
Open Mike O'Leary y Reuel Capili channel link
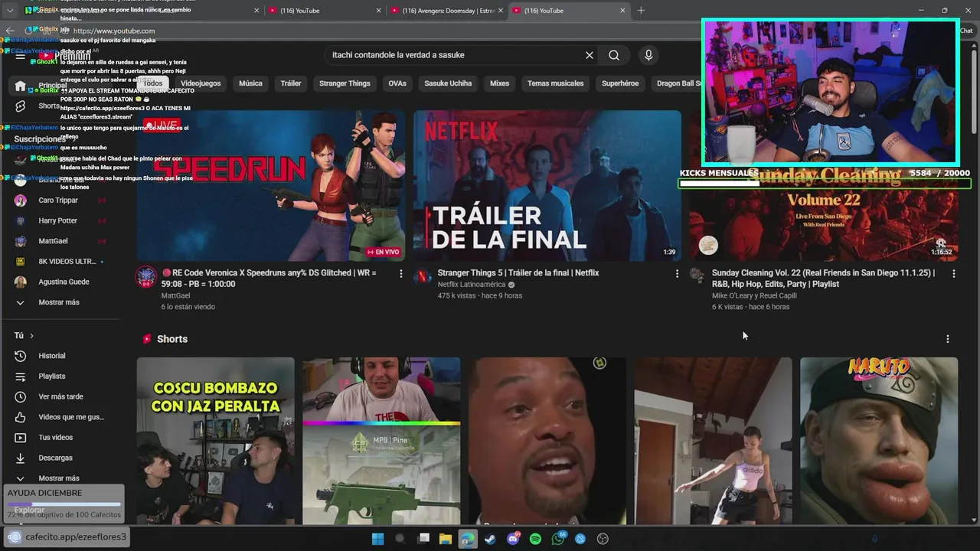(754, 295)
